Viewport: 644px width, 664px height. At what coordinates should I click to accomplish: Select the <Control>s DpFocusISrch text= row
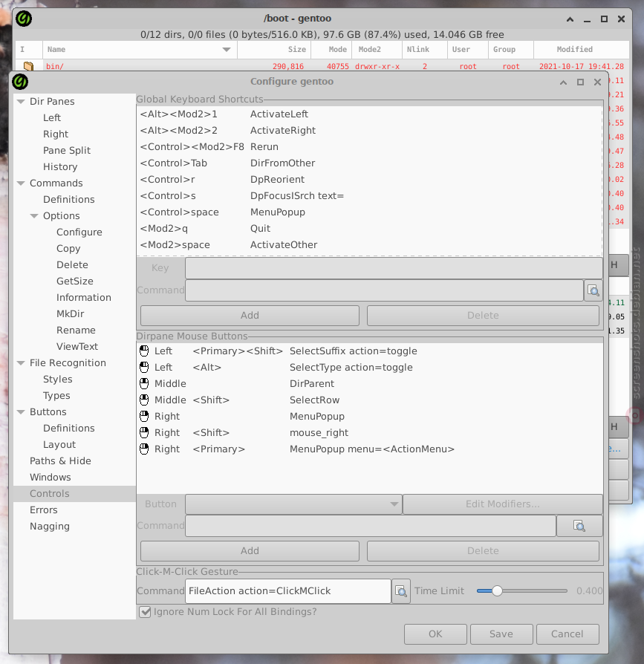[370, 196]
